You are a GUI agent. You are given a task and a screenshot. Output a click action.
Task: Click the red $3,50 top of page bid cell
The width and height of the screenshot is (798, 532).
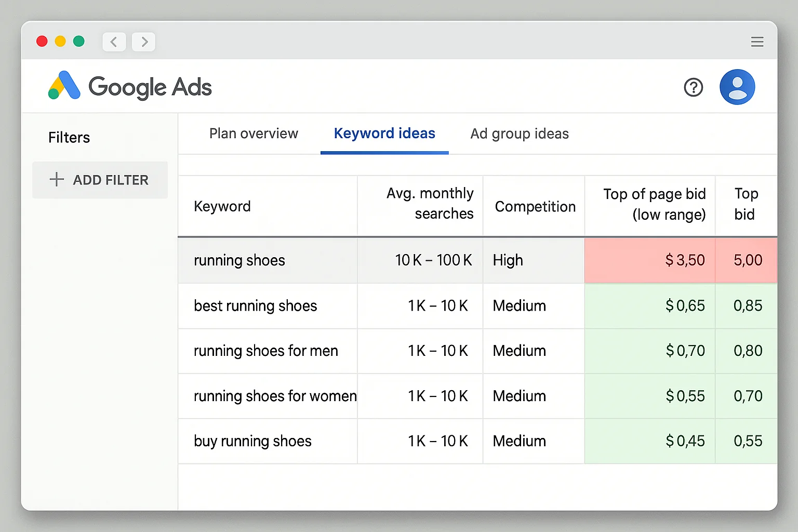[x=685, y=260]
